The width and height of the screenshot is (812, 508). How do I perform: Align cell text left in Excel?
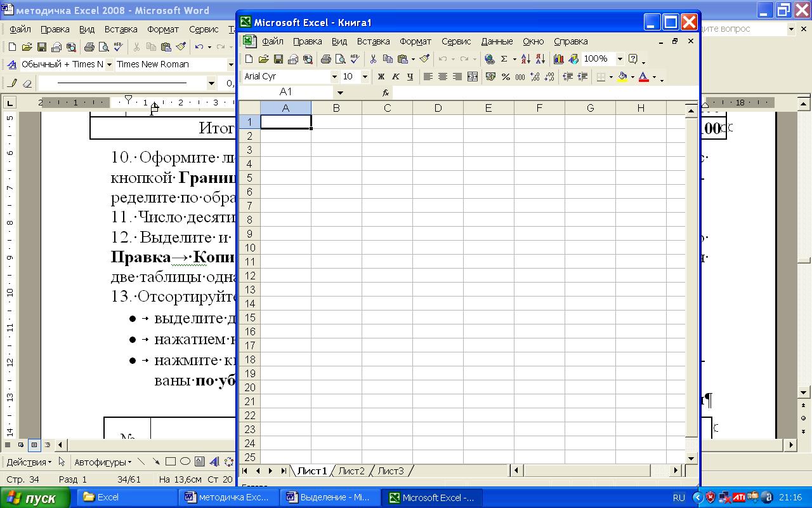(x=428, y=77)
